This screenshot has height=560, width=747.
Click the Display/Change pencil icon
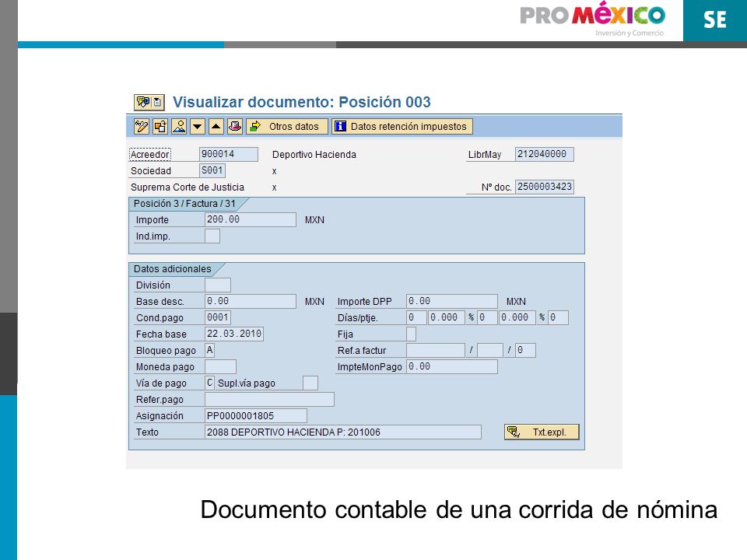[142, 126]
